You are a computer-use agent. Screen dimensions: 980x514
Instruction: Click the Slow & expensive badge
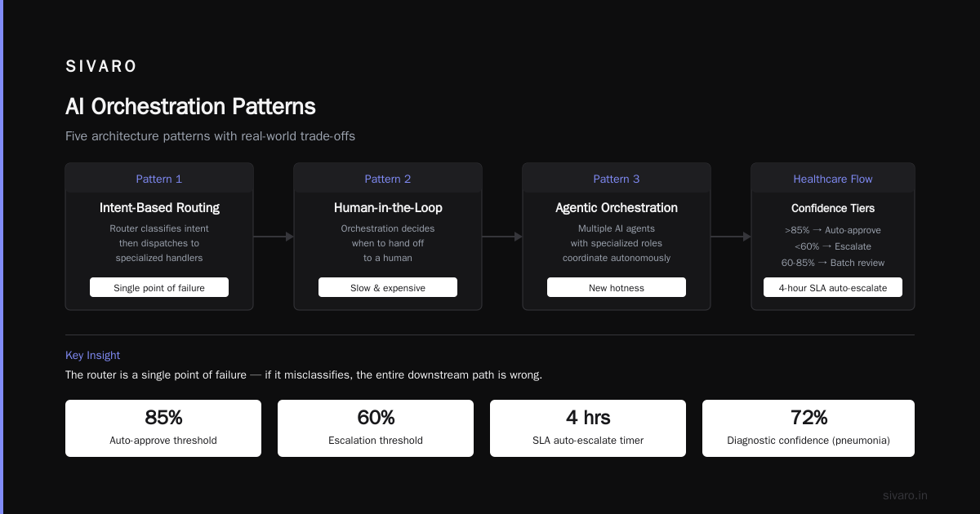pyautogui.click(x=388, y=287)
